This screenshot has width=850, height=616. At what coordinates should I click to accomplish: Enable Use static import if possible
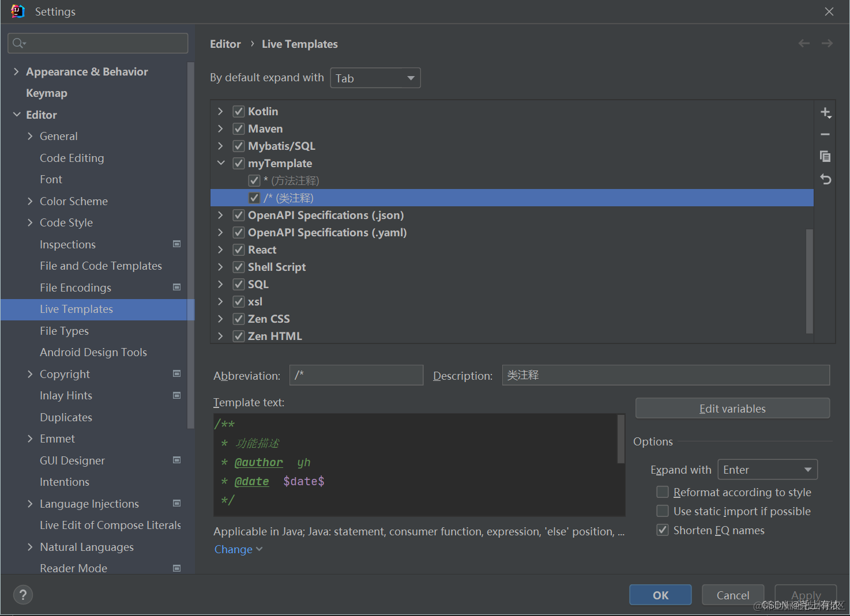tap(663, 511)
